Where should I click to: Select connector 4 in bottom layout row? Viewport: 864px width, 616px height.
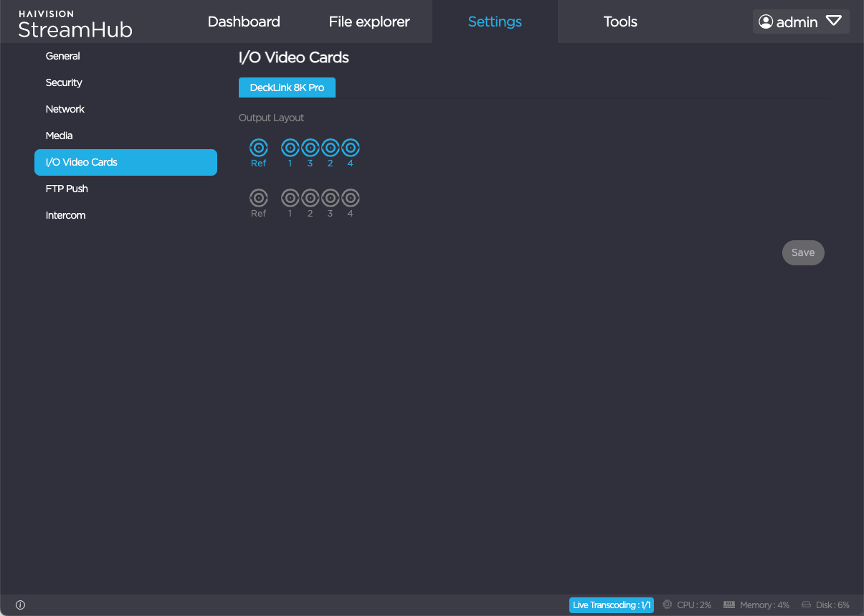(350, 197)
